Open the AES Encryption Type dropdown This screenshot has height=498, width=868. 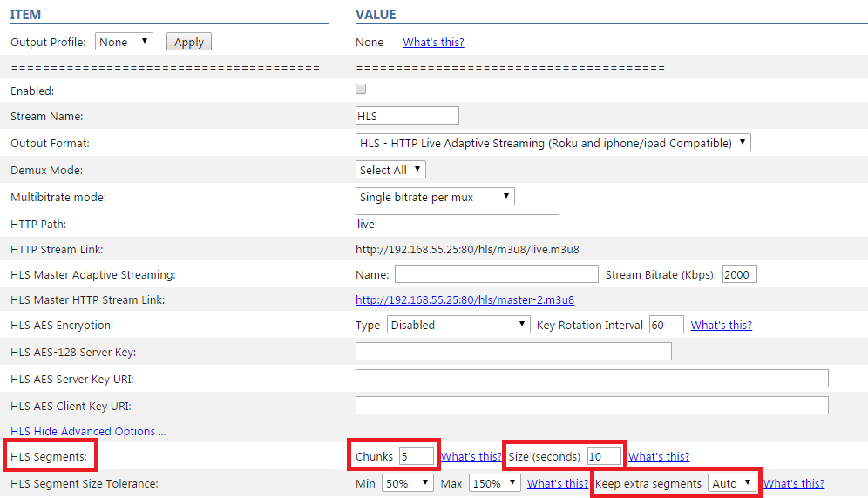[x=458, y=325]
